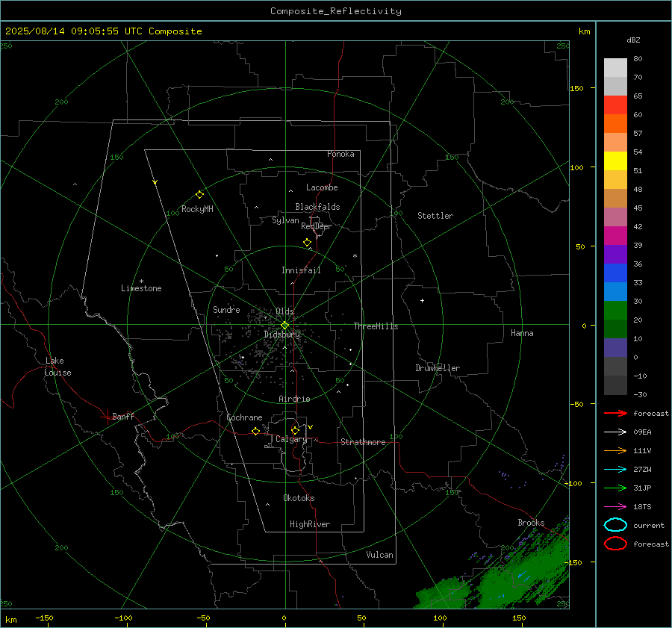Viewport: 672px width, 628px height.
Task: Select the ThreeHills label
Action: (376, 326)
